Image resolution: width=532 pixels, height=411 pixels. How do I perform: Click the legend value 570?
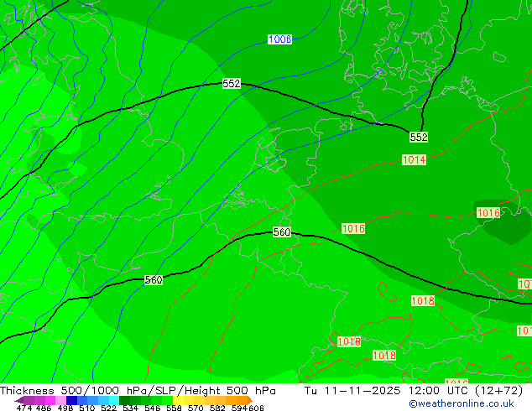[x=196, y=408]
